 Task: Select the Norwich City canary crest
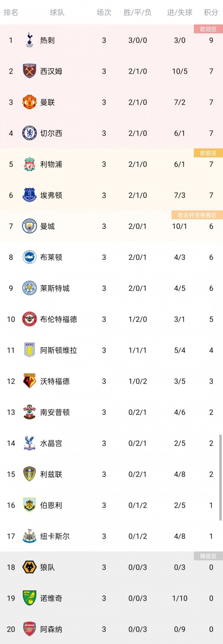[29, 598]
